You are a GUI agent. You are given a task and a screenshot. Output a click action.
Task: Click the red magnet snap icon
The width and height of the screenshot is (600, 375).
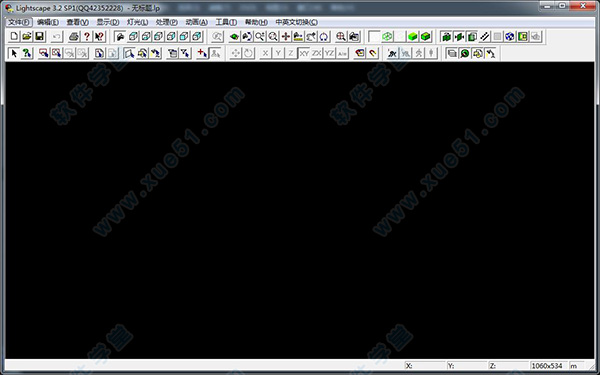coord(373,53)
